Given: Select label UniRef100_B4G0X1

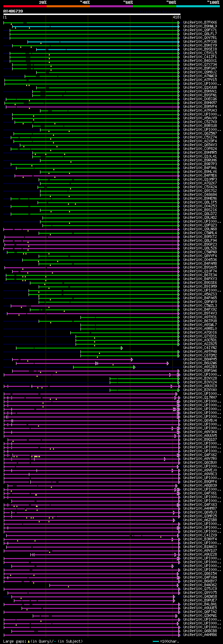Looking at the screenshot, I should [x=200, y=61].
